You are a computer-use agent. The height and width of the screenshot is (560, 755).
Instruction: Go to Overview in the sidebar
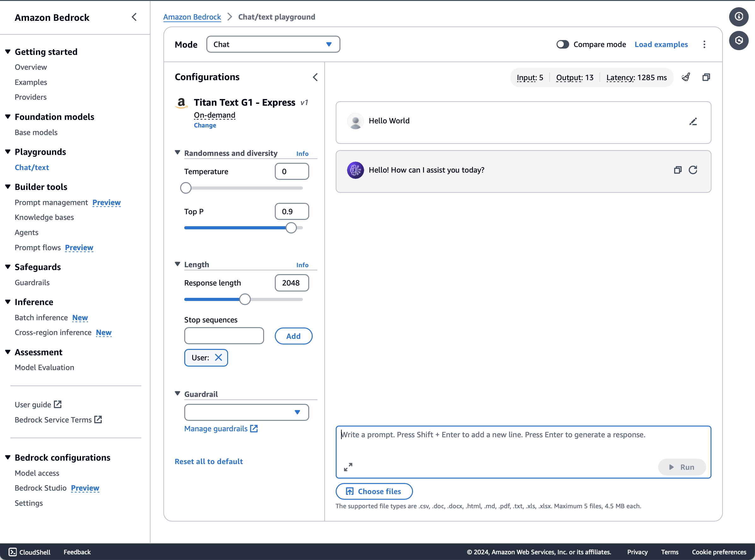click(31, 67)
